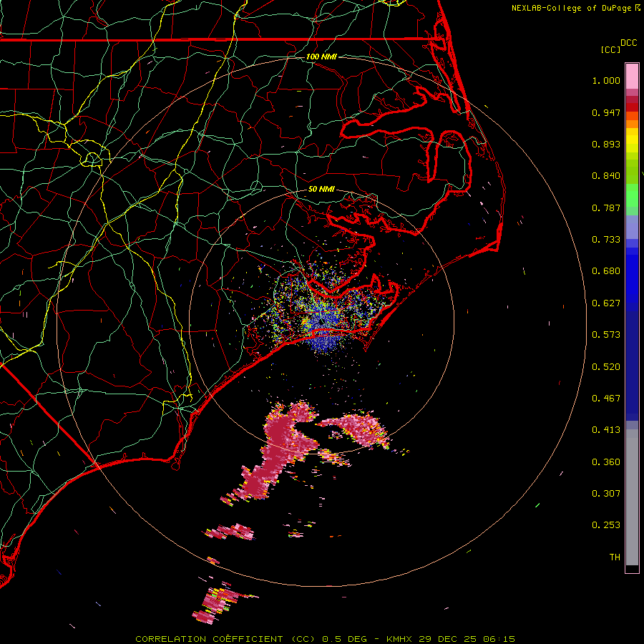Click the 0.787 scale value
Viewport: 644px width, 644px height.
(x=606, y=208)
